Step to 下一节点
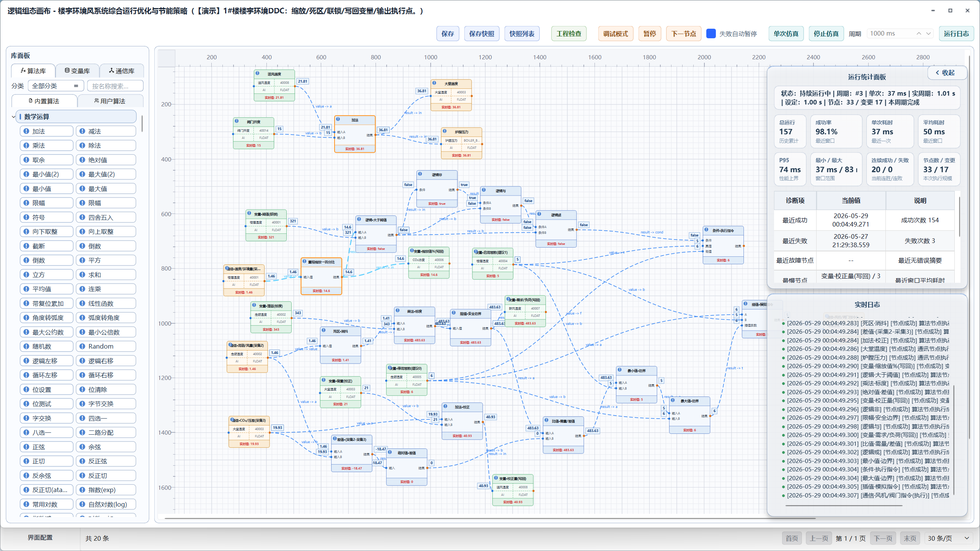The height and width of the screenshot is (551, 980). [684, 34]
